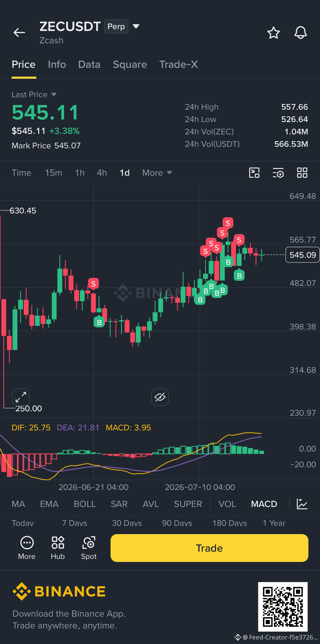Image resolution: width=320 pixels, height=644 pixels.
Task: Open price alert bell icon
Action: [x=300, y=33]
